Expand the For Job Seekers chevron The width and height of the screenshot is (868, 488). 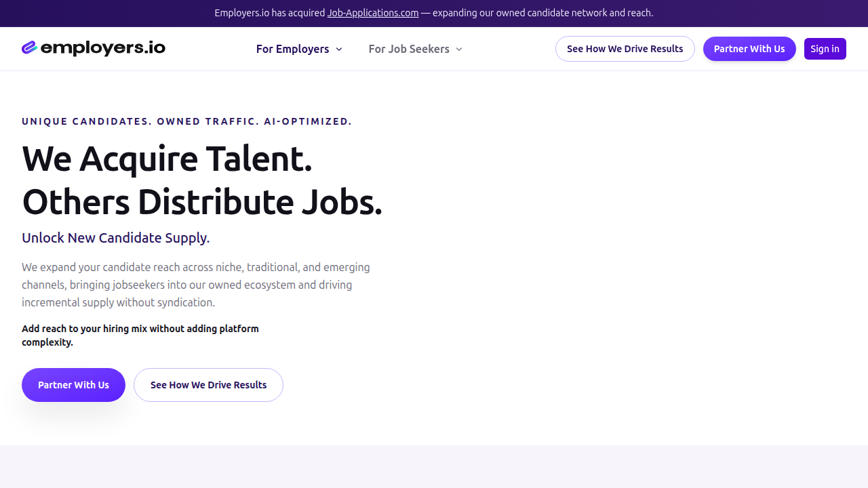pos(459,49)
